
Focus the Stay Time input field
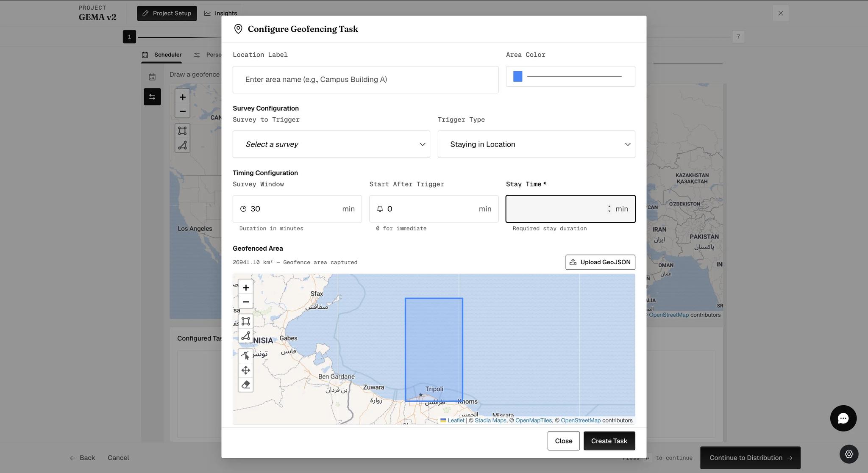(x=570, y=209)
